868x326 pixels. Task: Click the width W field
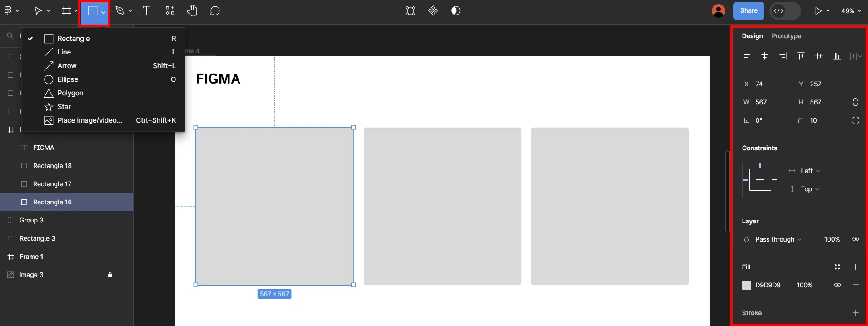pos(766,102)
